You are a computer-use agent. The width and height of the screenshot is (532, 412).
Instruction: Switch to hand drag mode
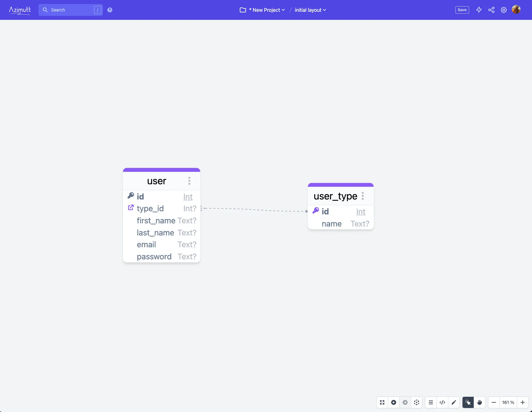click(x=480, y=402)
